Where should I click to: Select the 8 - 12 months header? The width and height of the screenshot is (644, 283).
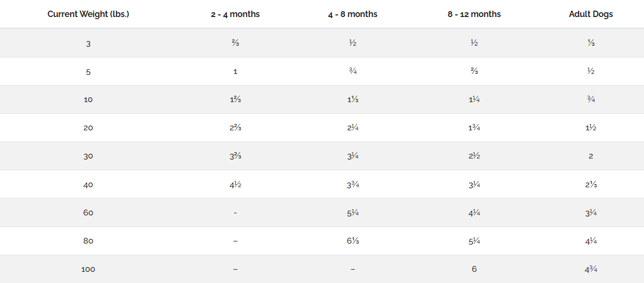tap(474, 14)
